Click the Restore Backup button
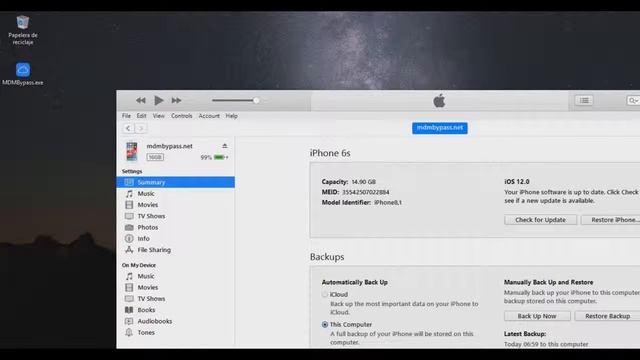 607,316
